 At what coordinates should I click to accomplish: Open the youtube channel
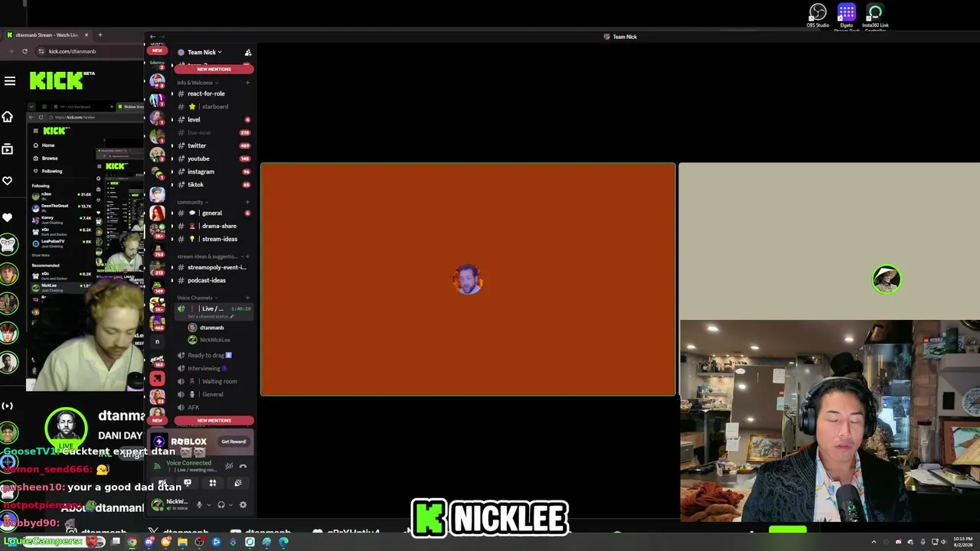pyautogui.click(x=213, y=158)
